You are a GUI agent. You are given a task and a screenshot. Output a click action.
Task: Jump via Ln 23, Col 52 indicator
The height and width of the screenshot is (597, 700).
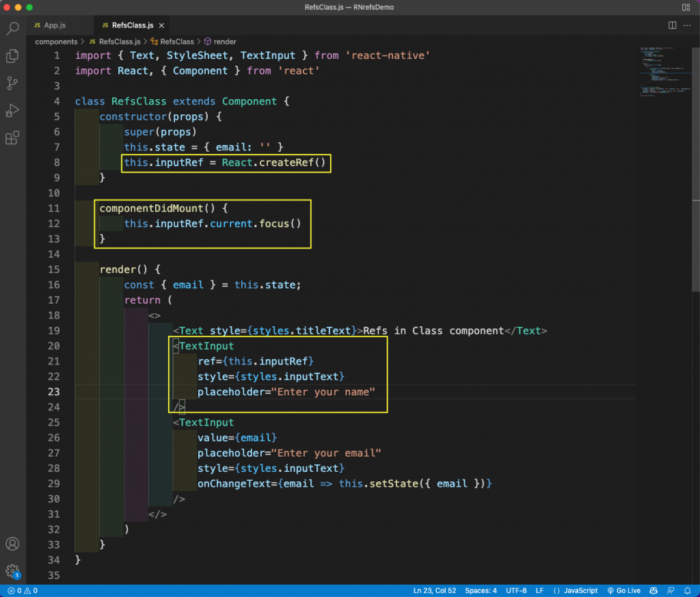[434, 590]
